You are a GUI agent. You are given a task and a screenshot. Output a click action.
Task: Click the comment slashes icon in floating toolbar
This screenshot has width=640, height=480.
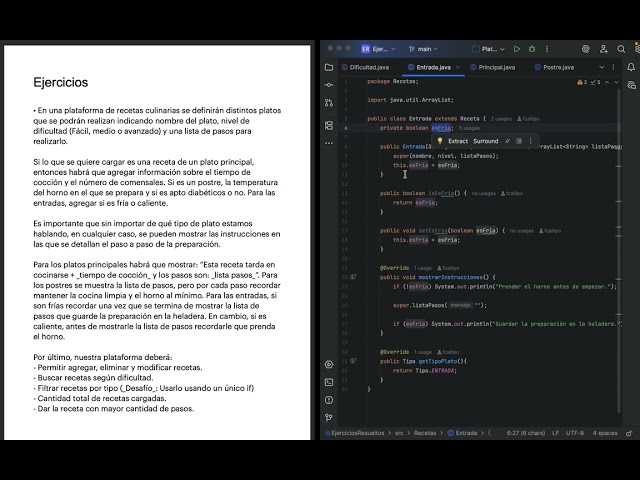[x=507, y=141]
